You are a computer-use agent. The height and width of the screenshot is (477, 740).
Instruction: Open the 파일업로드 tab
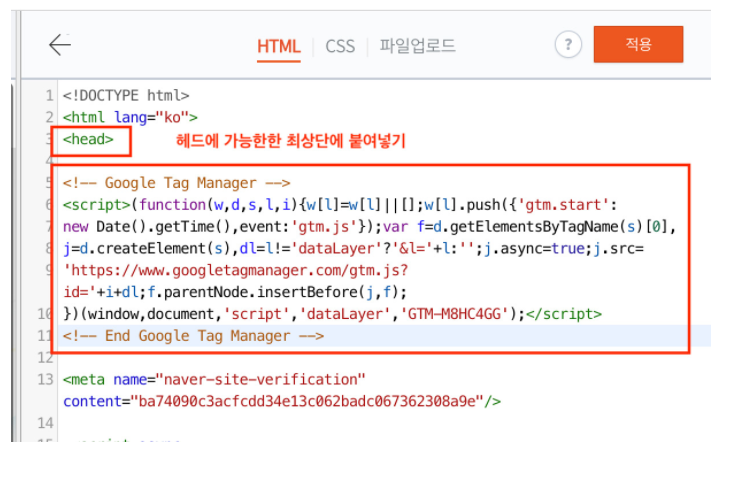click(418, 46)
